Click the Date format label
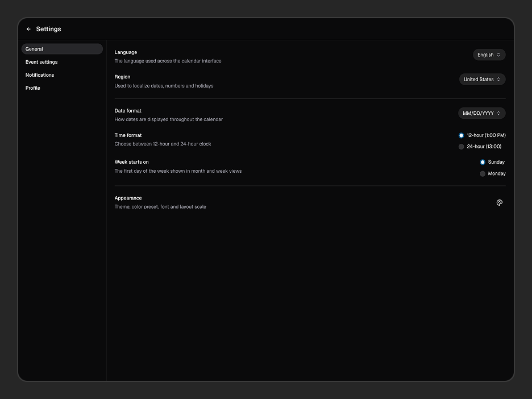 click(x=128, y=111)
